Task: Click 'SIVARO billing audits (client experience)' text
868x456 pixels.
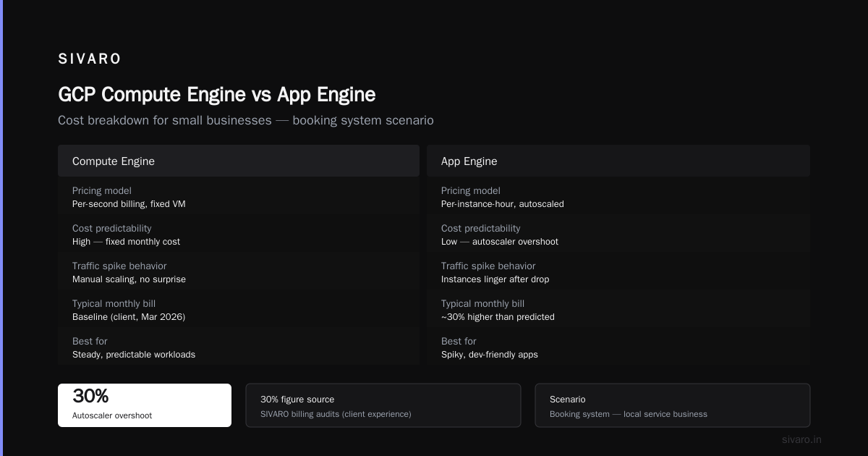Action: 336,414
